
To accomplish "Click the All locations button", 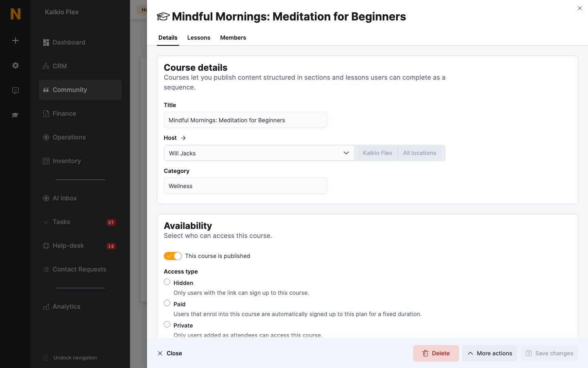I will pos(420,153).
